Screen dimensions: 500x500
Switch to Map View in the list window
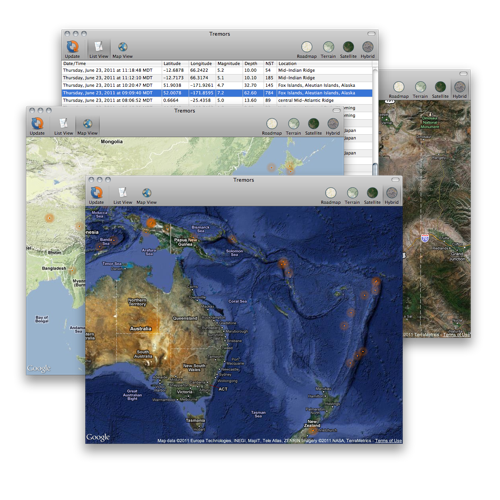(x=122, y=49)
